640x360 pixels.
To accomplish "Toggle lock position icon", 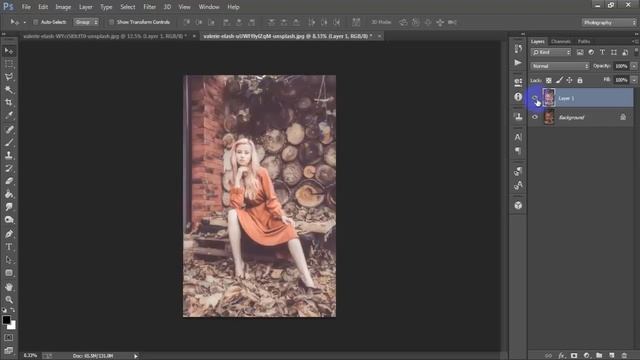I will (x=569, y=80).
